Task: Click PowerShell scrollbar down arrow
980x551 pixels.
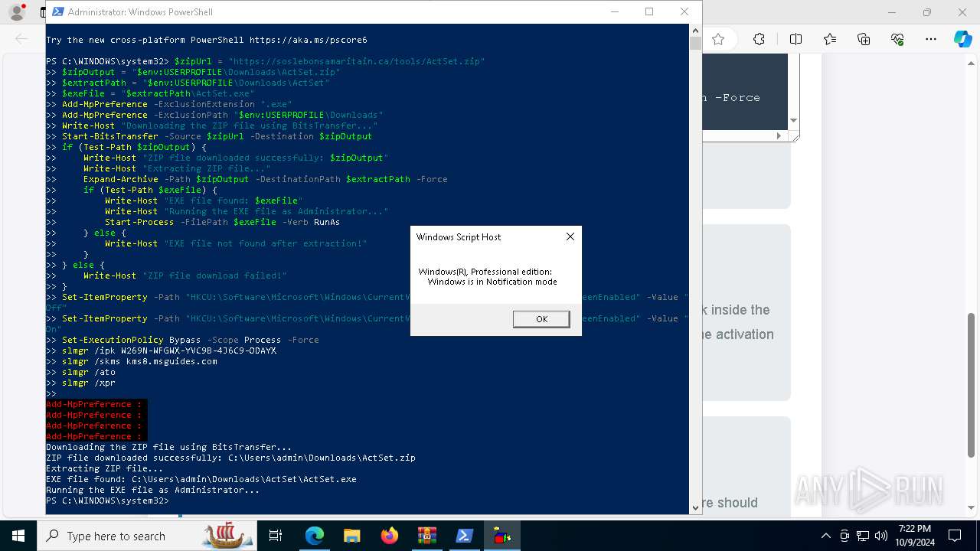Action: [695, 507]
